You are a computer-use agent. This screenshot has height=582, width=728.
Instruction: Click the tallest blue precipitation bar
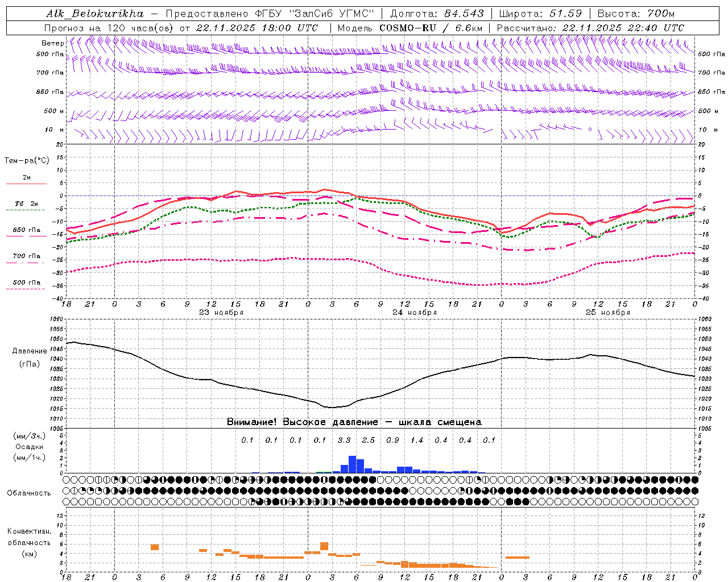(352, 464)
